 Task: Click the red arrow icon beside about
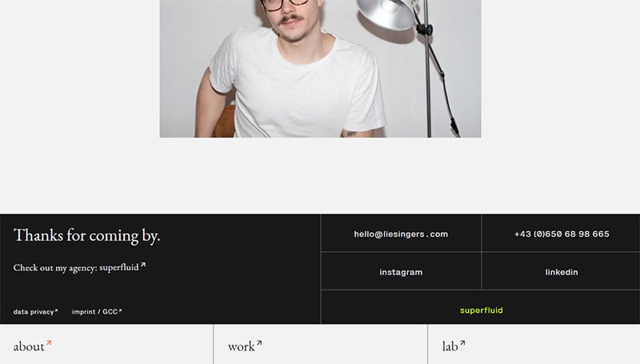click(x=49, y=343)
